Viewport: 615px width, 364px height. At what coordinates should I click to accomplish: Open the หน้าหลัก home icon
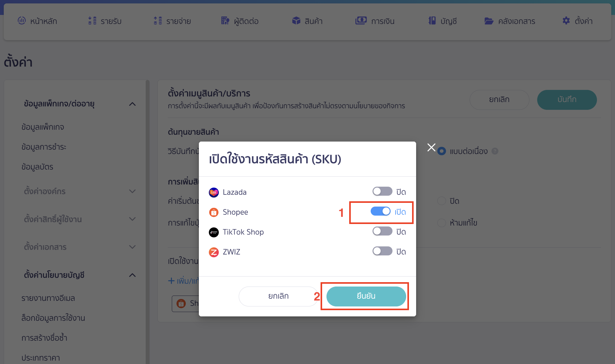click(x=22, y=21)
